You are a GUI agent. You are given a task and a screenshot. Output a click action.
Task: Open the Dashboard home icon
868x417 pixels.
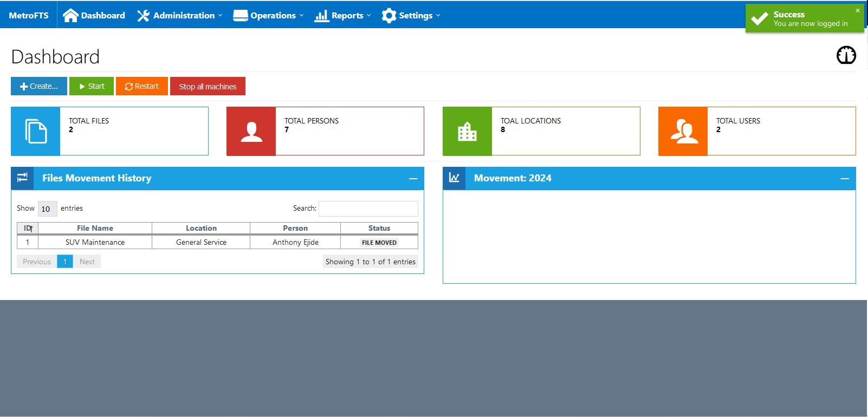click(70, 15)
